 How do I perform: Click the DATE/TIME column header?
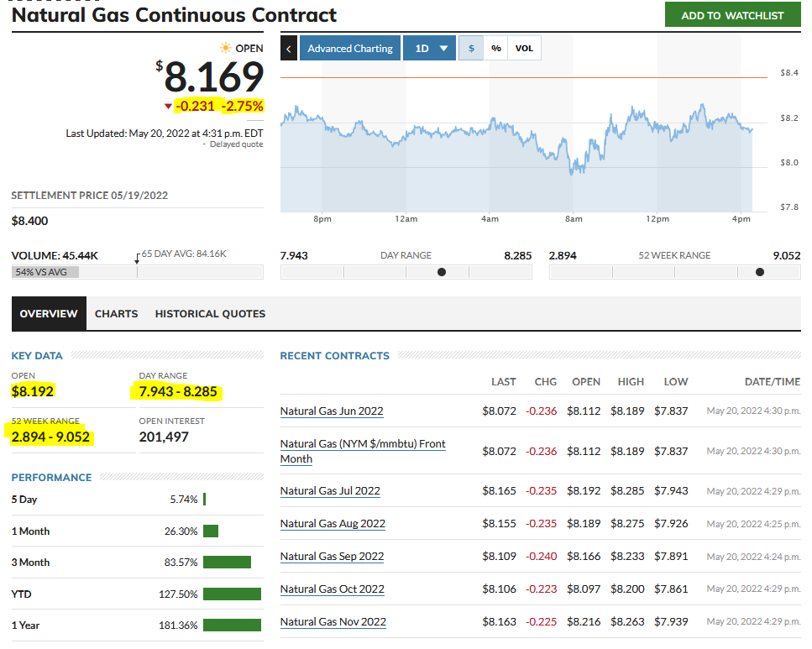(x=773, y=382)
